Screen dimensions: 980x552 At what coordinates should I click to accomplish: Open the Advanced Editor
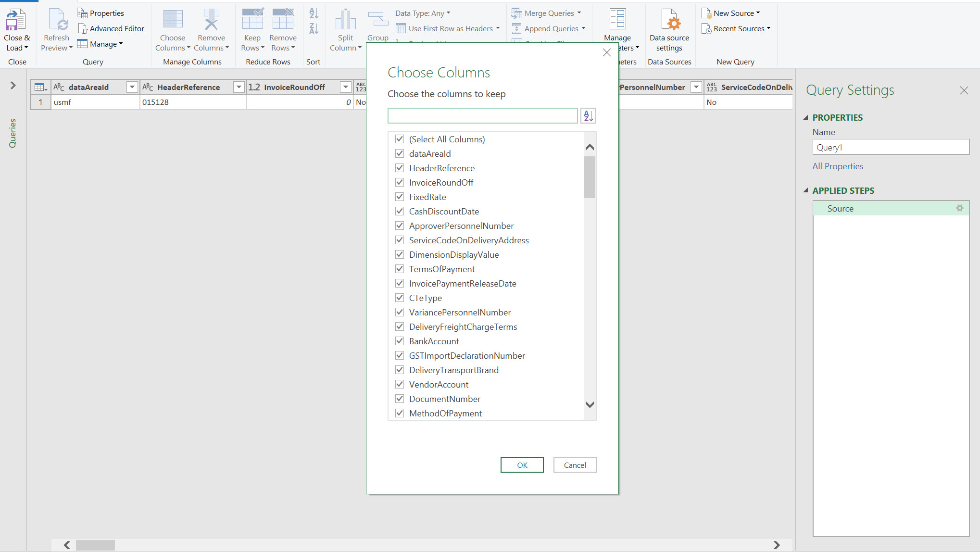pyautogui.click(x=111, y=28)
